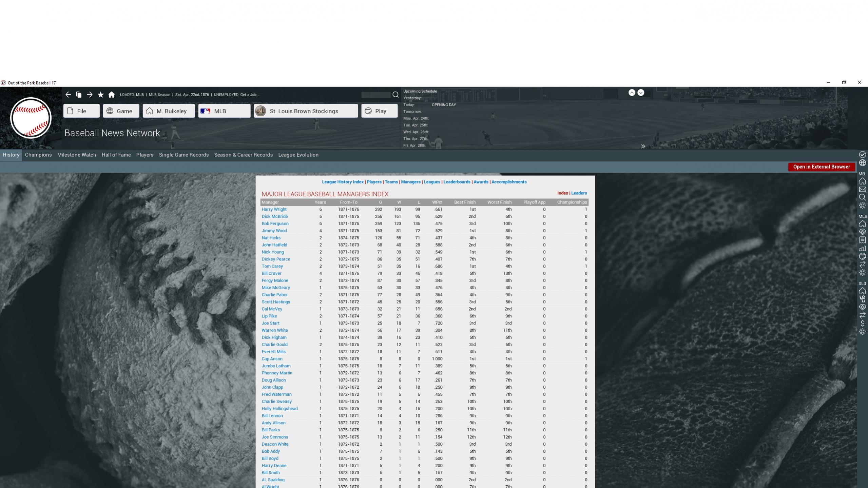Click the SL3 team lineup person icon
This screenshot has height=488, width=868.
(x=862, y=299)
